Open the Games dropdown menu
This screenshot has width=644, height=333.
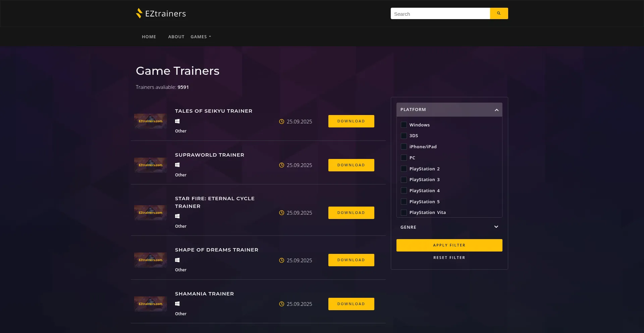(201, 37)
